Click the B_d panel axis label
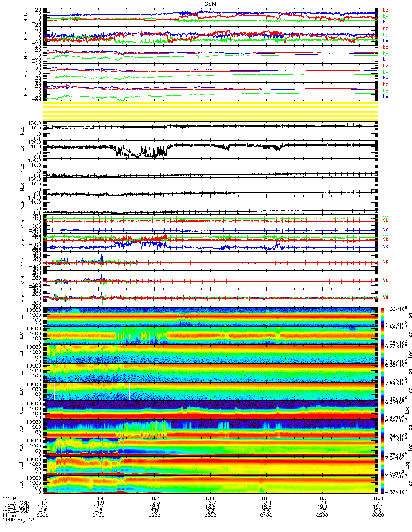Screen dimensions: 412x532 [26, 74]
